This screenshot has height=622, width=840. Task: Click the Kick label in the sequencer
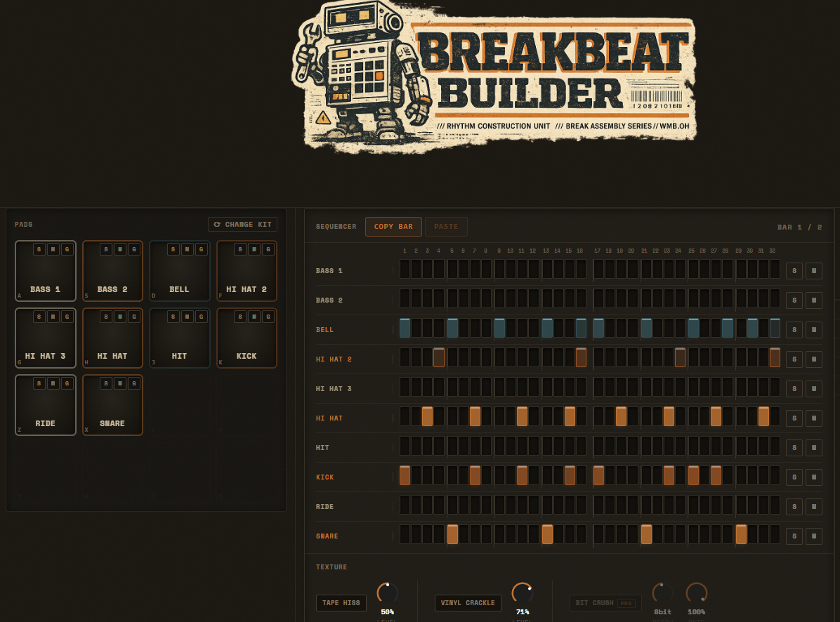324,477
